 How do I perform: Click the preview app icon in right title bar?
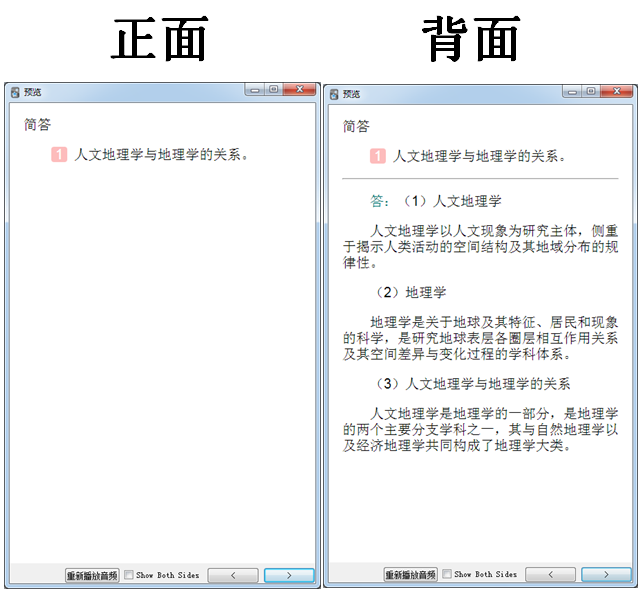[x=334, y=94]
